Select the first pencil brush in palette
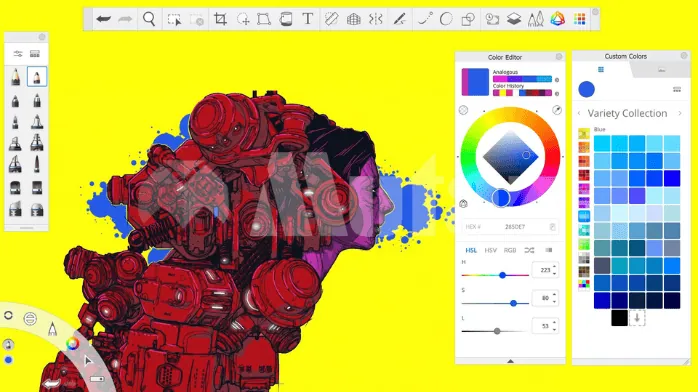Screen dimensions: 698x392 click(x=15, y=77)
